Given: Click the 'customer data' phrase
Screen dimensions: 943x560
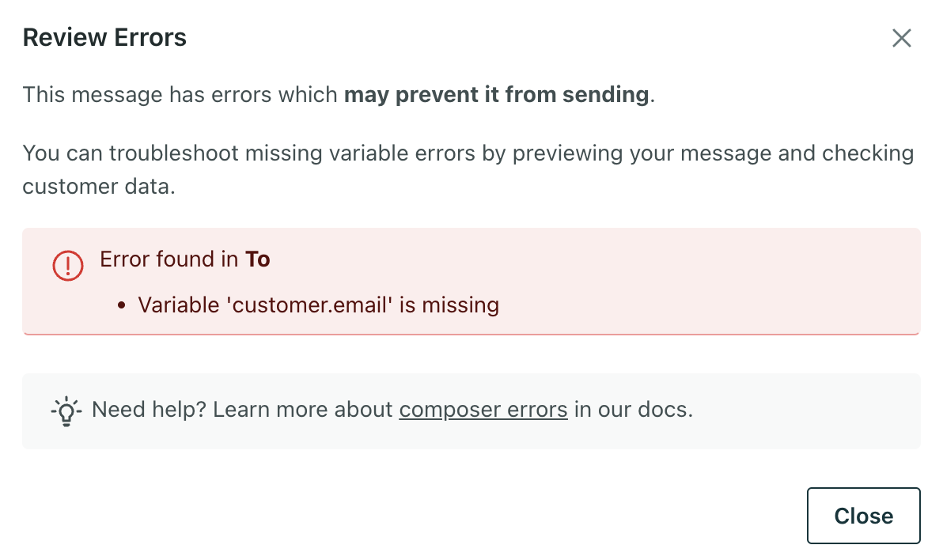Looking at the screenshot, I should (x=97, y=187).
